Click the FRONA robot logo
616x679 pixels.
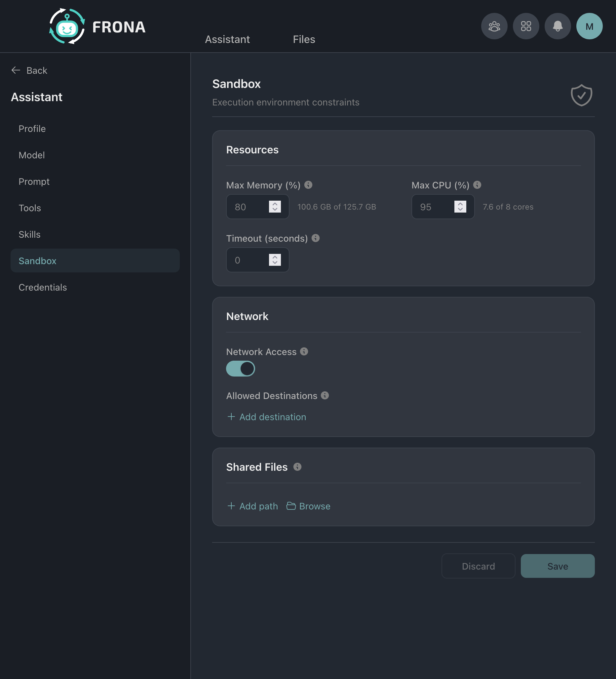(67, 26)
